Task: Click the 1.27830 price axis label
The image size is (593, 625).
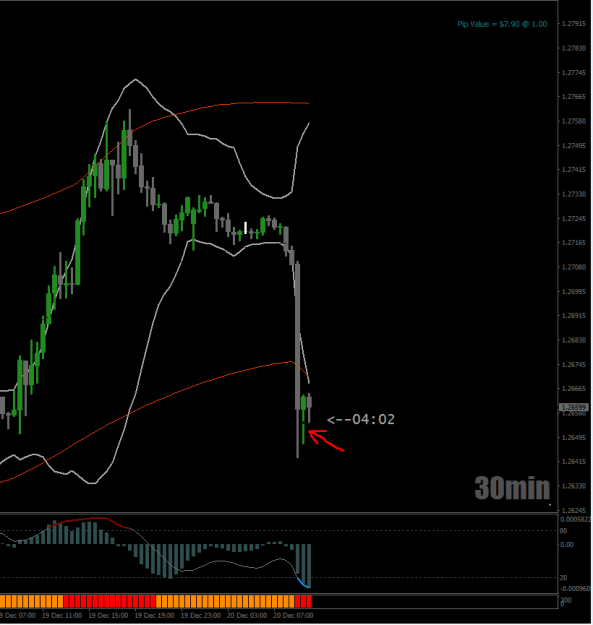Action: 574,48
